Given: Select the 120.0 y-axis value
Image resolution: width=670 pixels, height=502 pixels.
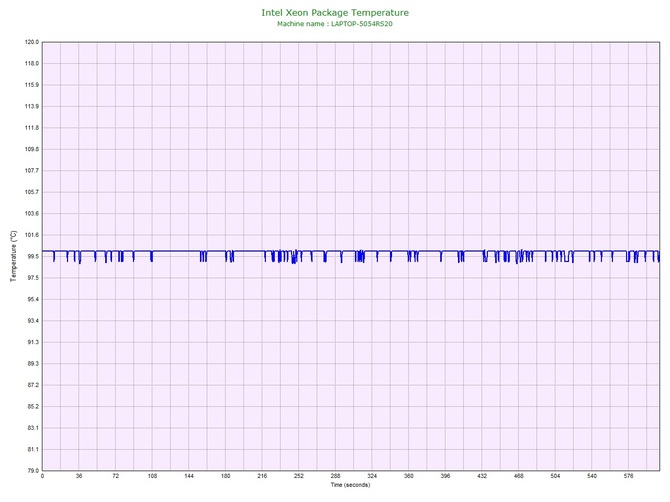Looking at the screenshot, I should pos(32,42).
